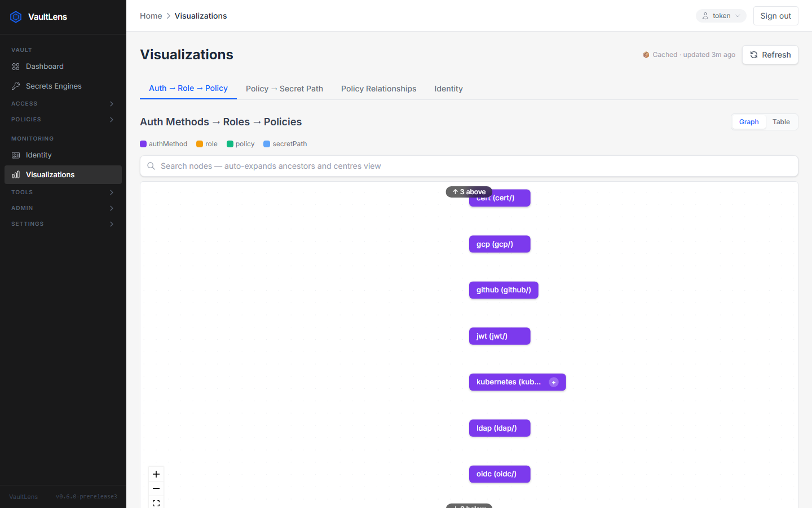Image resolution: width=812 pixels, height=508 pixels.
Task: Click the VaultLens hexagon logo icon
Action: point(16,17)
